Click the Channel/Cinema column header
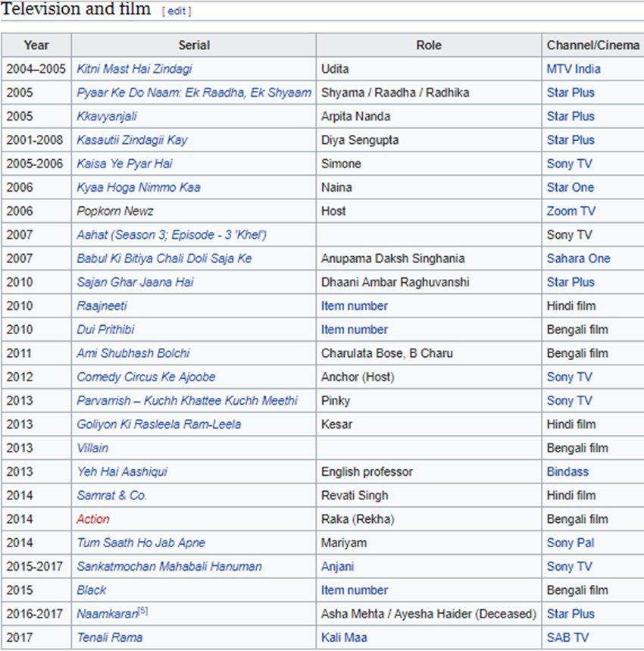 (593, 45)
